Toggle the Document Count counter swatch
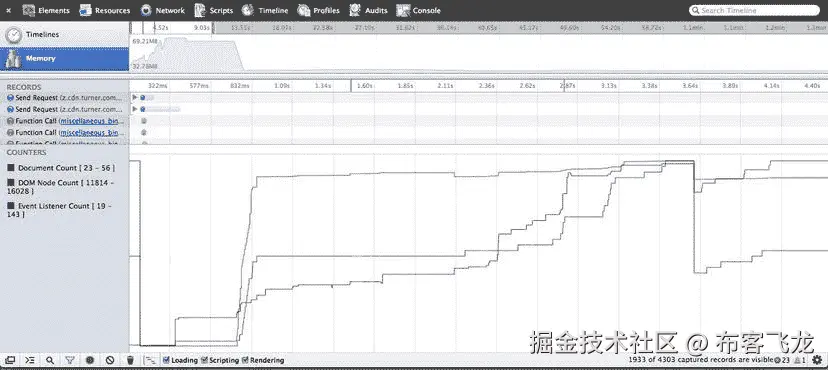Screen dimensions: 828x370 click(11, 168)
